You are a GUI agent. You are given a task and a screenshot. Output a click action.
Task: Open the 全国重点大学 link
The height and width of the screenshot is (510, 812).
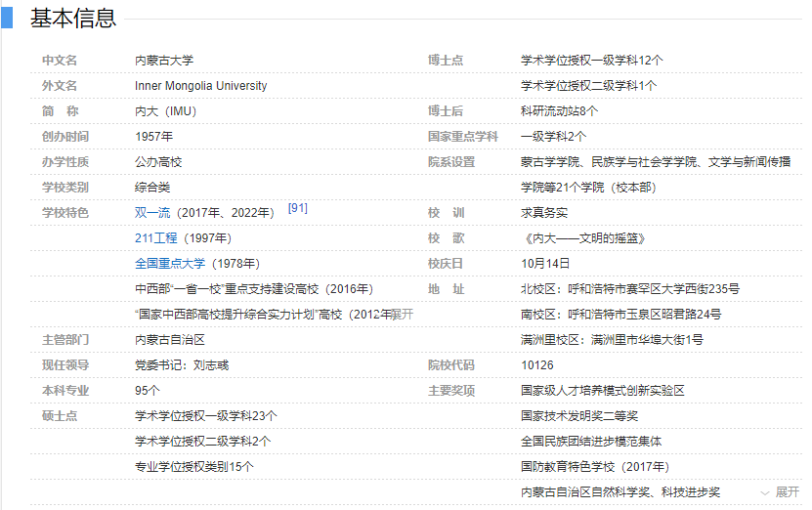[170, 264]
